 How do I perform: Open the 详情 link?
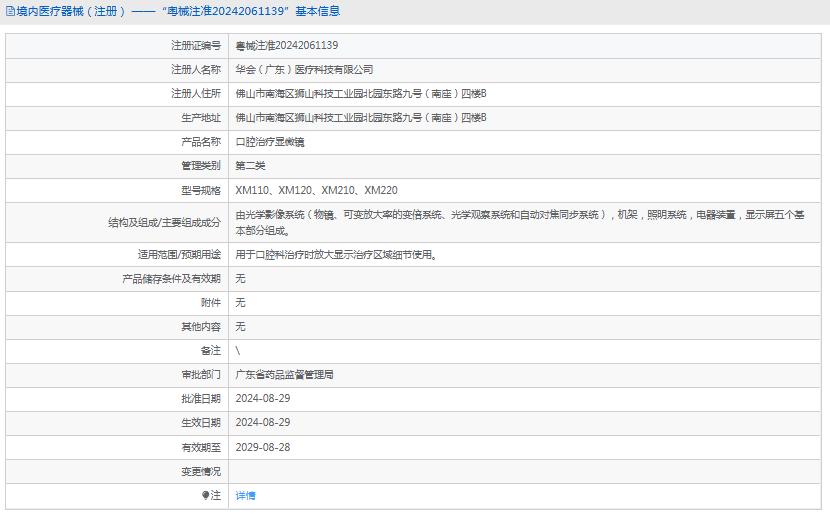pos(246,495)
